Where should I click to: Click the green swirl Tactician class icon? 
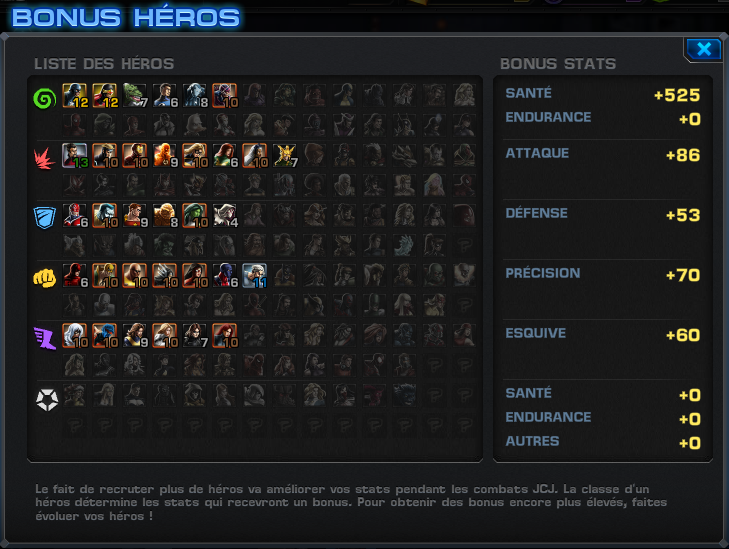tap(45, 99)
